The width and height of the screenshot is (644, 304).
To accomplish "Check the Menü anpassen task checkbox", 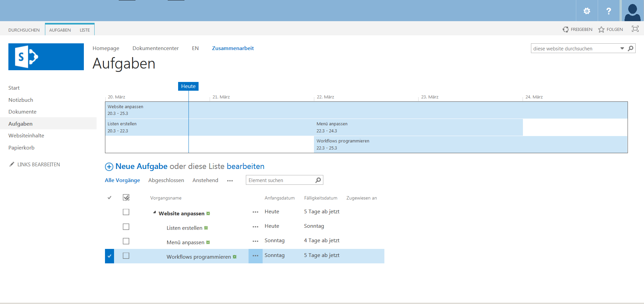I will [x=126, y=241].
